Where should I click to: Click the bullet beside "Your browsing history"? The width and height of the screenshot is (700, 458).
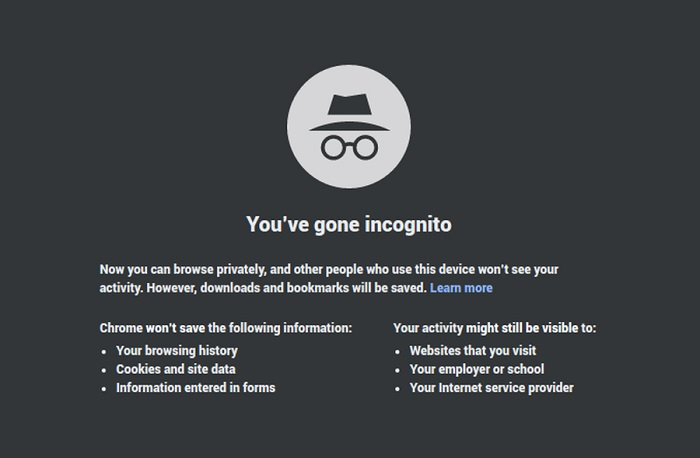pyautogui.click(x=105, y=352)
